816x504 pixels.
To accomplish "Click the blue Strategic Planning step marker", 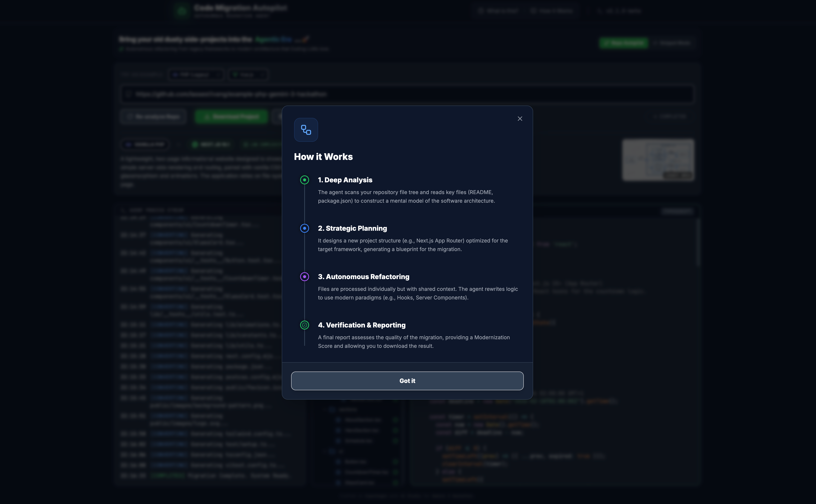I will pyautogui.click(x=304, y=228).
